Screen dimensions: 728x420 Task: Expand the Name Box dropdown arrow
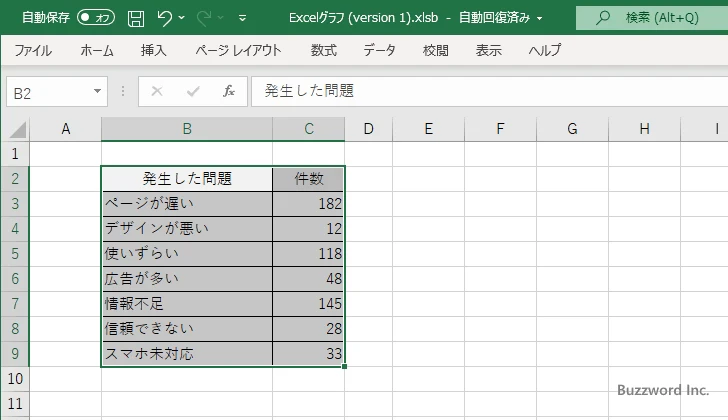tap(98, 91)
